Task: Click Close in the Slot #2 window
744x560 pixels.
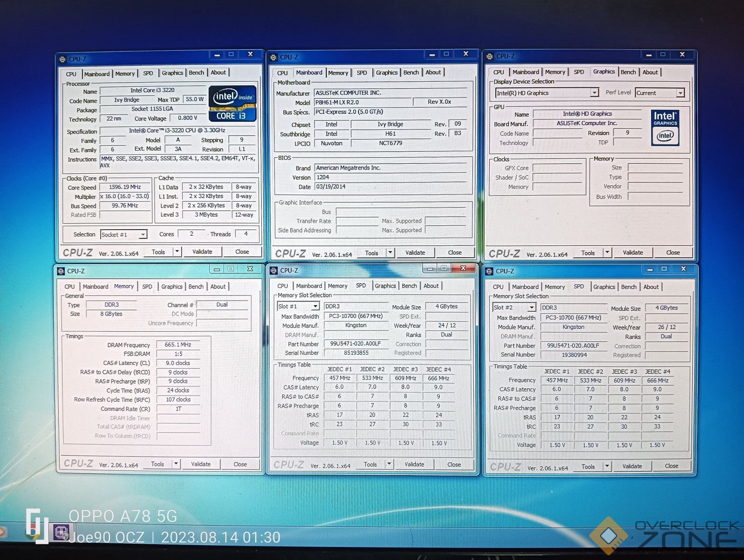Action: pyautogui.click(x=672, y=466)
